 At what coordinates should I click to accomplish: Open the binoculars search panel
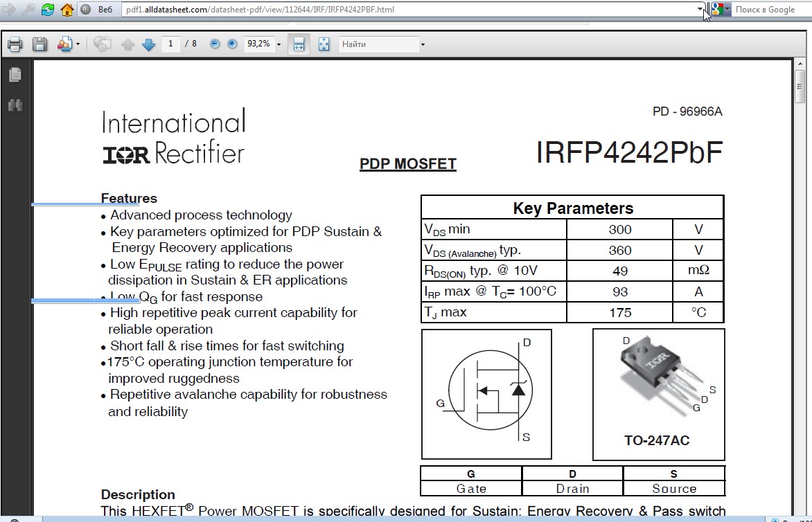pyautogui.click(x=15, y=105)
